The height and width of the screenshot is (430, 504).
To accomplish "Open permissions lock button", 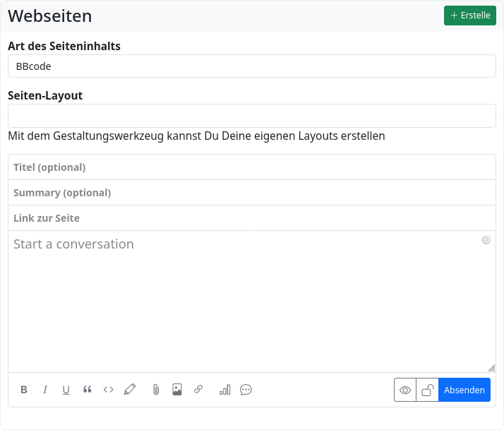I will coord(427,390).
